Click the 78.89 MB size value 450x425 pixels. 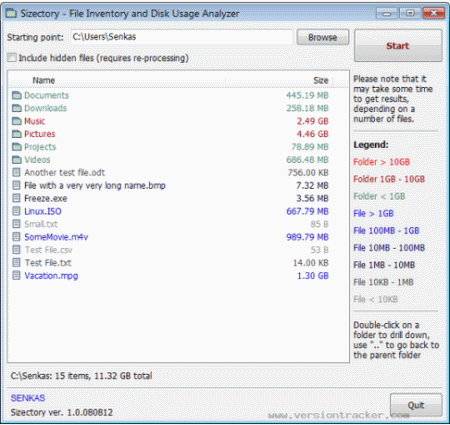click(310, 147)
